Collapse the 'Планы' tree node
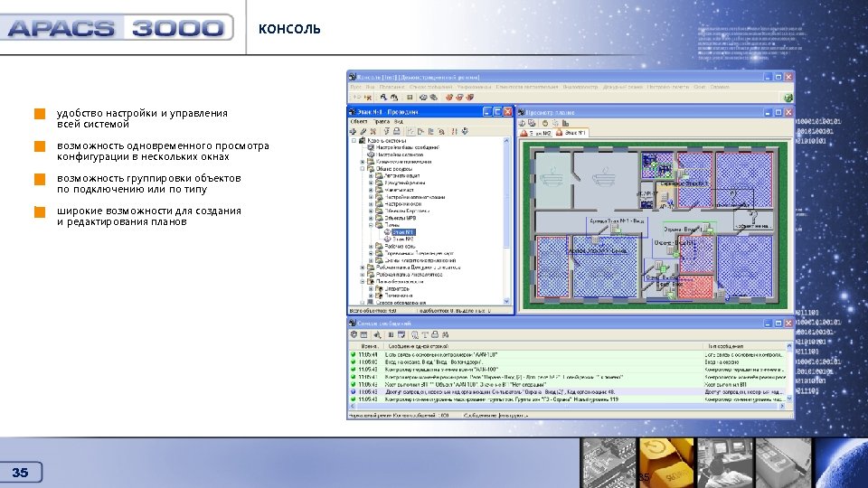The image size is (868, 488). (x=371, y=225)
